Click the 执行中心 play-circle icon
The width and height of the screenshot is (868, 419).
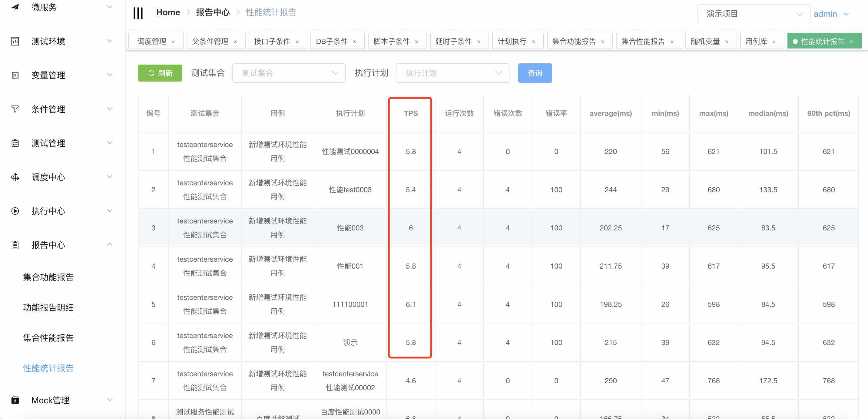click(x=15, y=211)
